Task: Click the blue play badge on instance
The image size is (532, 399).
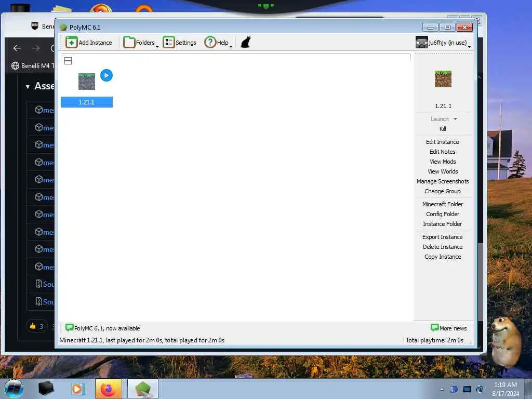Action: click(x=107, y=75)
